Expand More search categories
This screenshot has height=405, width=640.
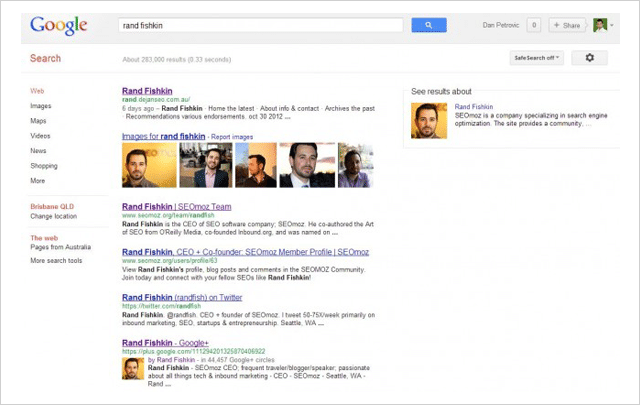point(38,181)
